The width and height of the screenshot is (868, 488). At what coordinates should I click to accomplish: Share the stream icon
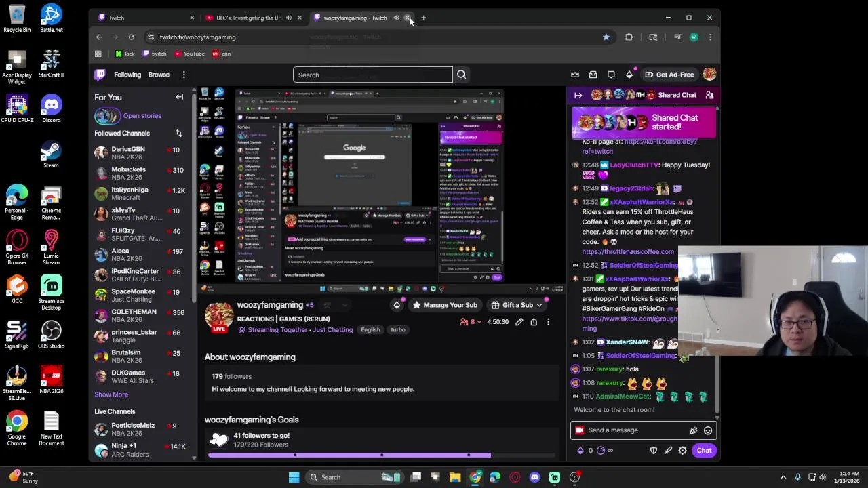coord(534,322)
